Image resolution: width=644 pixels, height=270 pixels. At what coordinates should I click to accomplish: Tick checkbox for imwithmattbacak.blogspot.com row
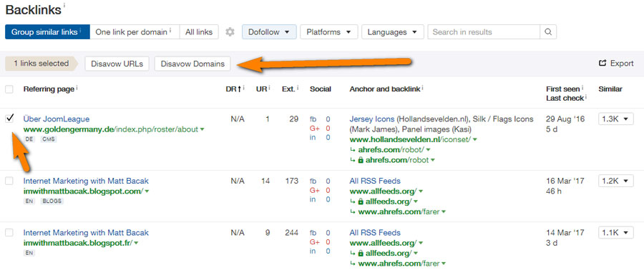9,181
